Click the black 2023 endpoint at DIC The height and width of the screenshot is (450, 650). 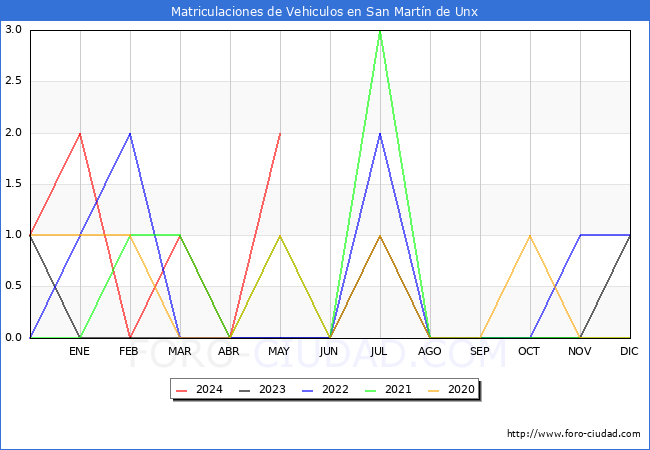pos(630,235)
